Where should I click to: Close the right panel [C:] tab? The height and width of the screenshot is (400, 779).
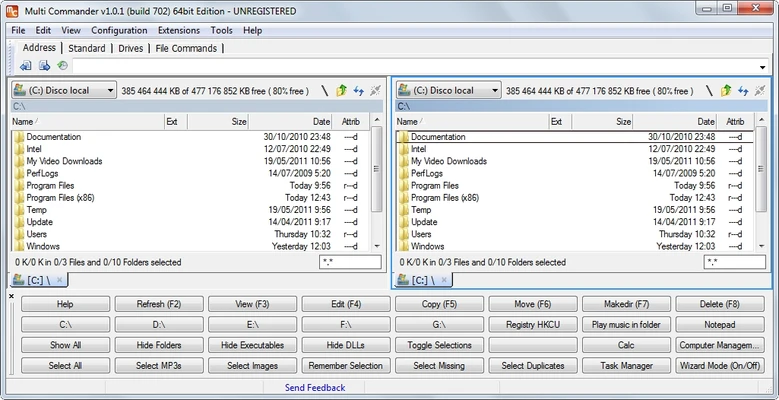click(444, 280)
